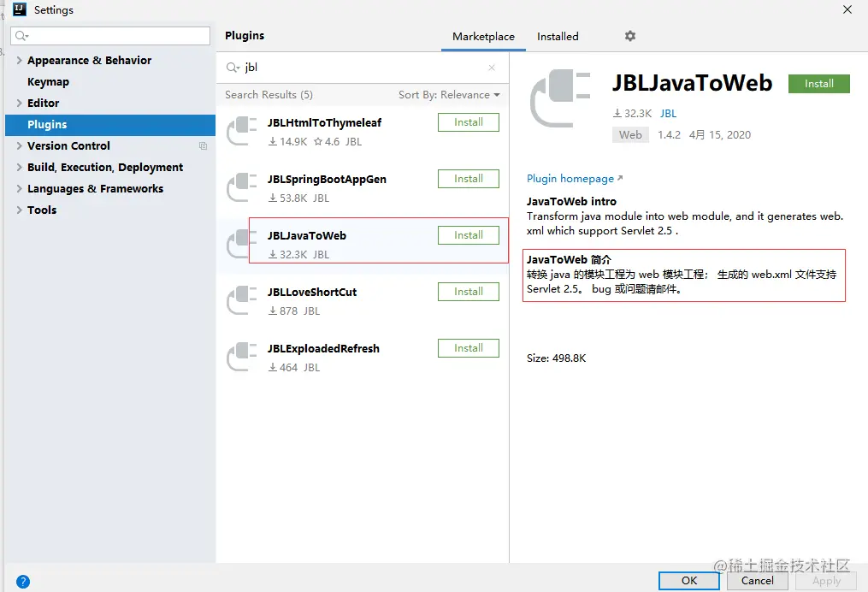Screen dimensions: 868x592
Task: Click version 1.4.2 text
Action: 669,135
